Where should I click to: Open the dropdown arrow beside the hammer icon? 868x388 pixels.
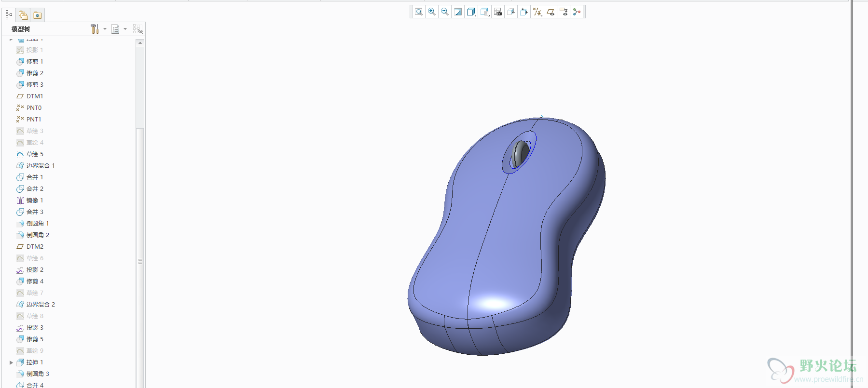(x=105, y=29)
